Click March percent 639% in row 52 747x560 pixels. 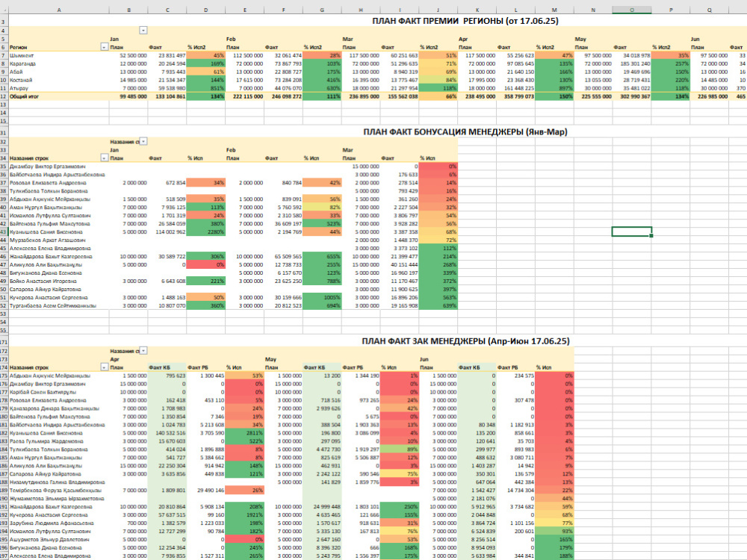click(x=438, y=305)
